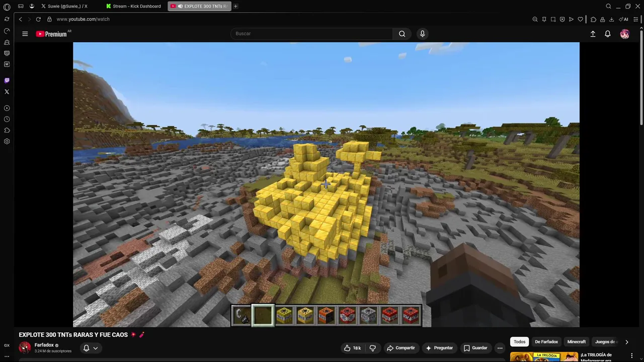Mute the audio icon on YouTube tab
The width and height of the screenshot is (644, 362).
(x=180, y=6)
